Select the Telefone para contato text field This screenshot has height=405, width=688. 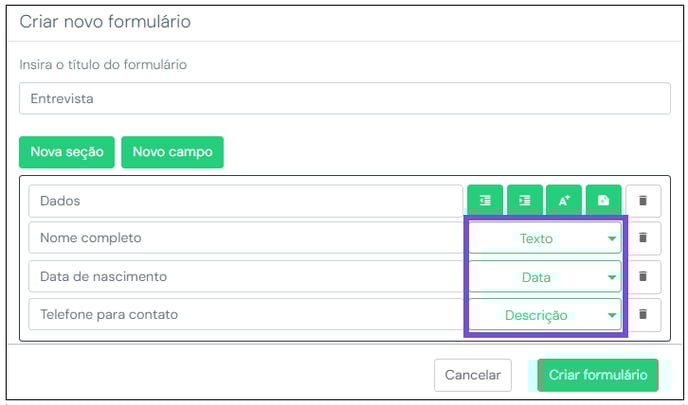246,314
